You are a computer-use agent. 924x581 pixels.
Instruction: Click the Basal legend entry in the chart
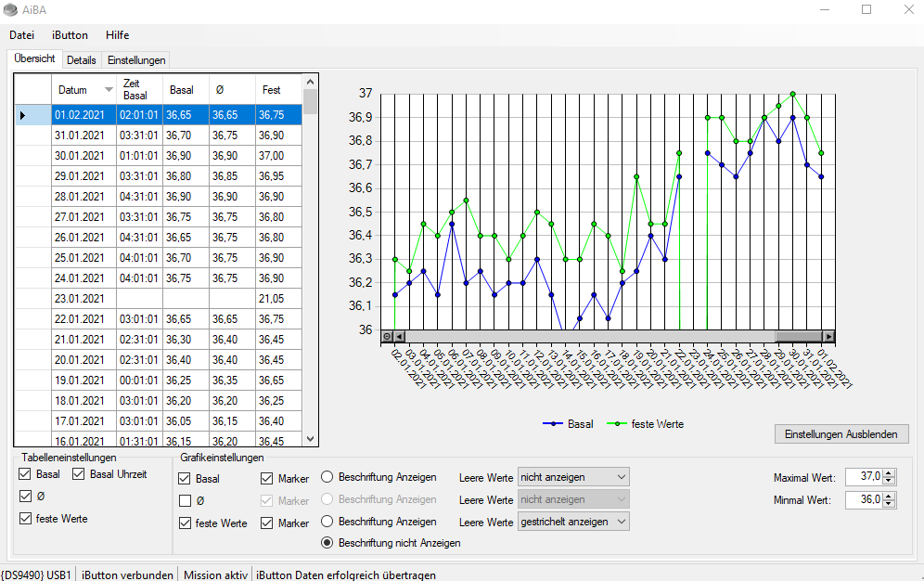pyautogui.click(x=568, y=423)
